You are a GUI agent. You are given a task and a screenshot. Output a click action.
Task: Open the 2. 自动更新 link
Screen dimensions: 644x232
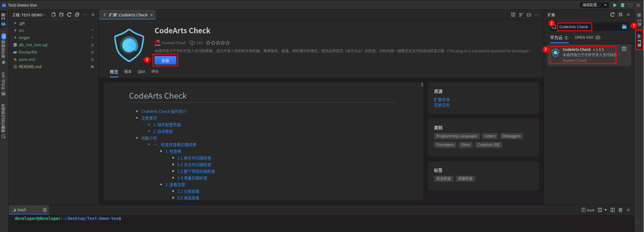pyautogui.click(x=163, y=132)
